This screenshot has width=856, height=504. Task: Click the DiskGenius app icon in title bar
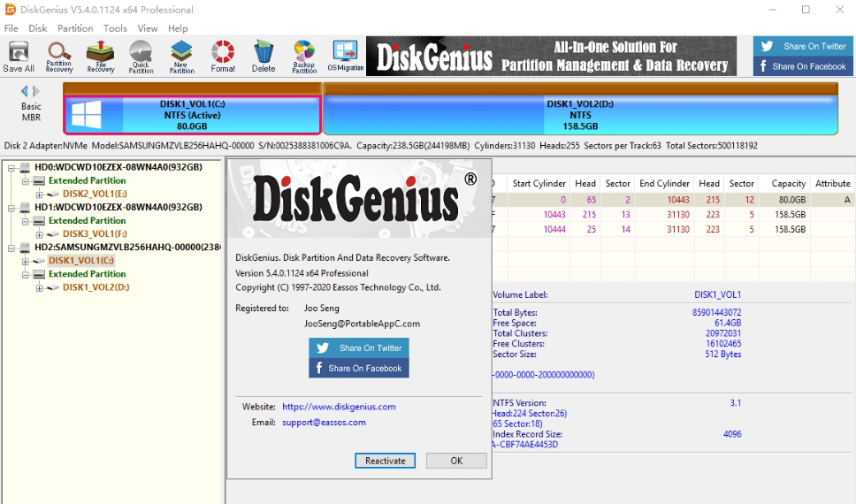click(x=10, y=10)
